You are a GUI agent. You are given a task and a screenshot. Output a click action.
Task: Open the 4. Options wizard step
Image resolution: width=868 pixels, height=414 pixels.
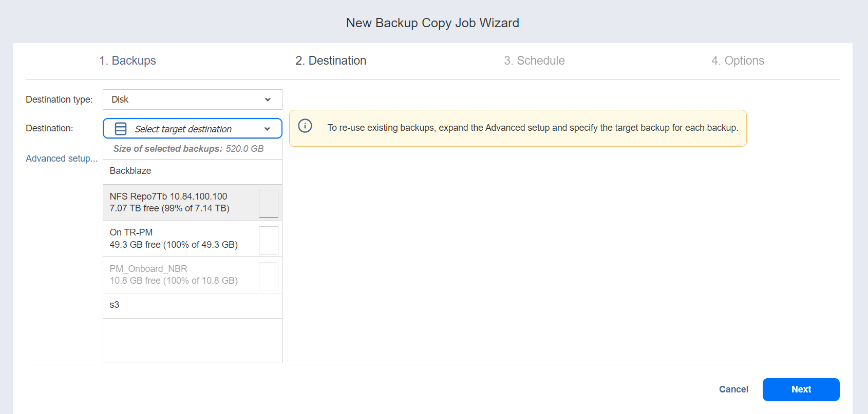coord(738,61)
